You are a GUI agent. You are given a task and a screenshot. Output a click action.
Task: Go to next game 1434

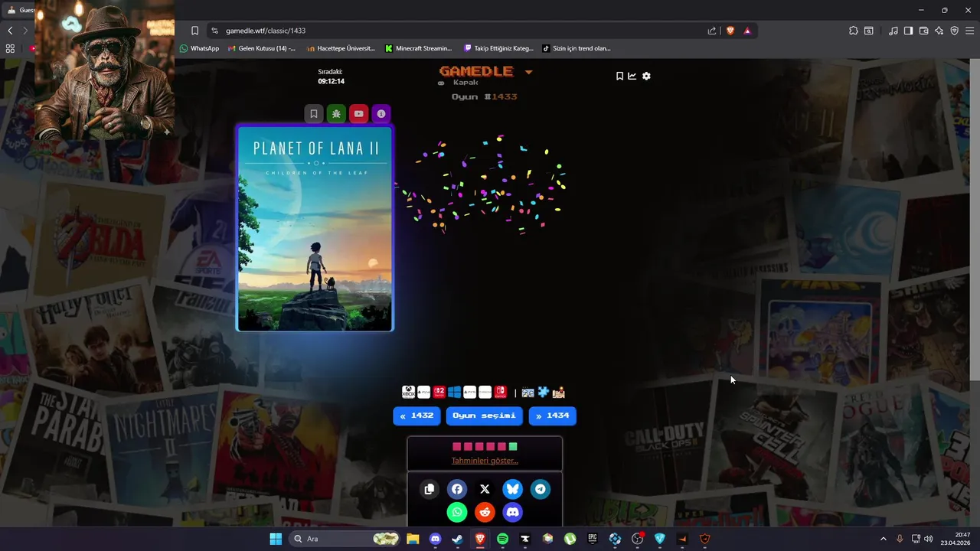[553, 416]
